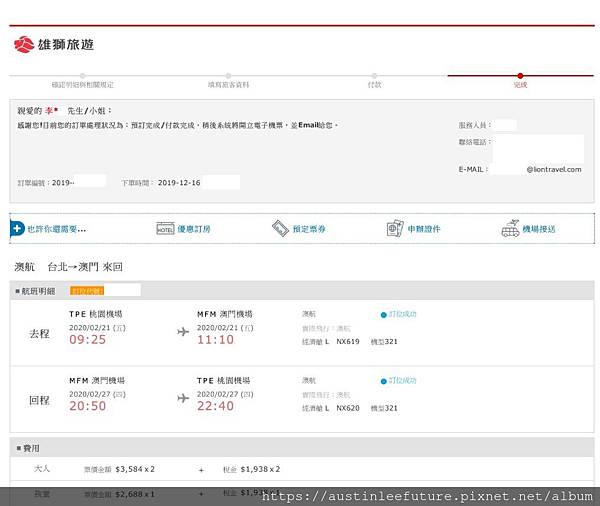Viewport: 600px width, 506px height.
Task: Click the first progress step marker
Action: click(83, 76)
